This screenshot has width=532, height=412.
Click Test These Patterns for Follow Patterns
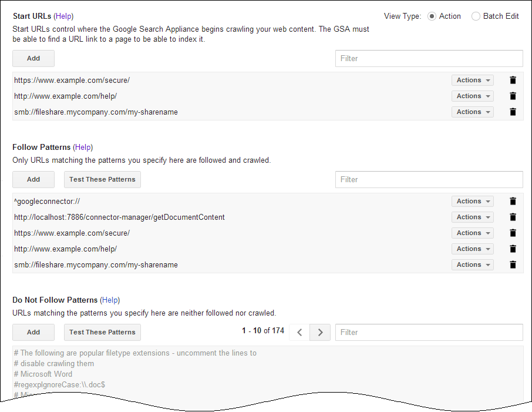pos(102,180)
